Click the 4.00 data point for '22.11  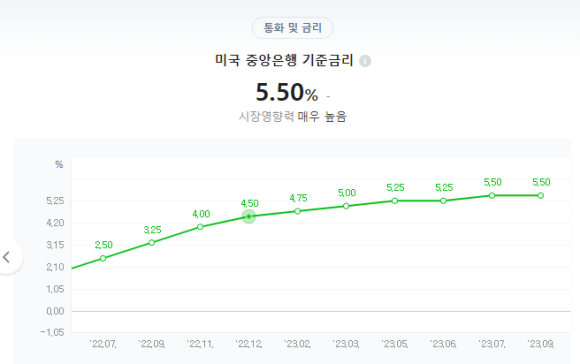click(200, 227)
